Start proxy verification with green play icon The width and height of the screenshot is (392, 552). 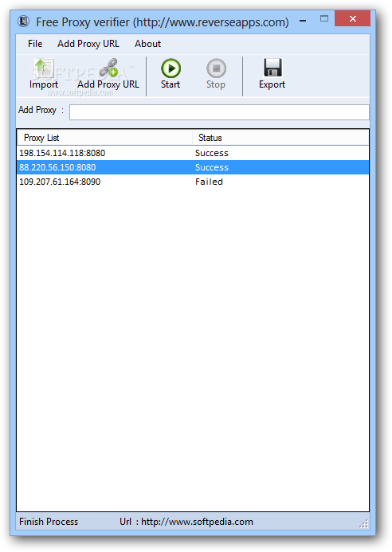click(x=171, y=68)
